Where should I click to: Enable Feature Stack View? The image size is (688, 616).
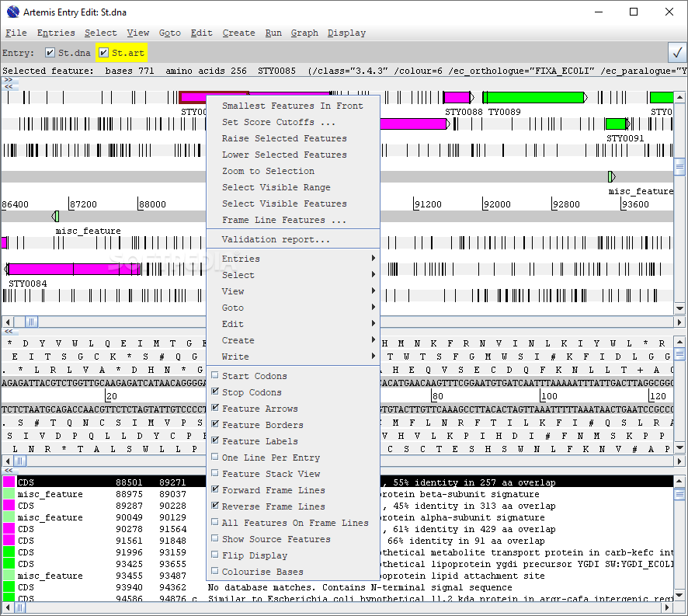pyautogui.click(x=215, y=473)
